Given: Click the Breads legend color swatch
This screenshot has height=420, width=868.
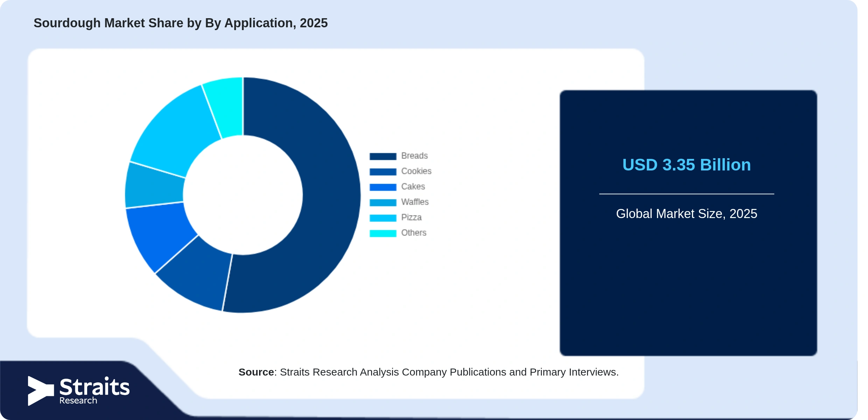Looking at the screenshot, I should [x=383, y=156].
